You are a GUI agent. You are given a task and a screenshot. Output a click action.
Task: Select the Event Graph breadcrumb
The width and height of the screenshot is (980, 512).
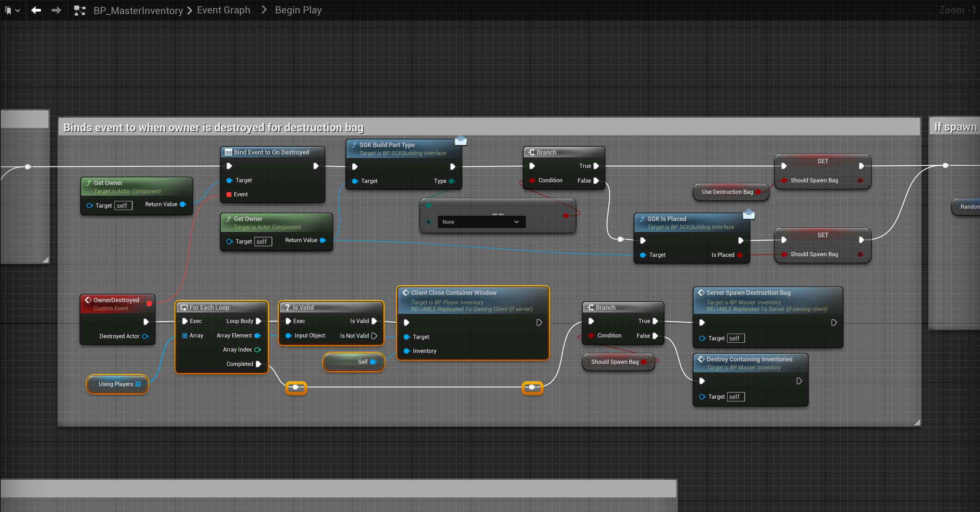point(223,10)
